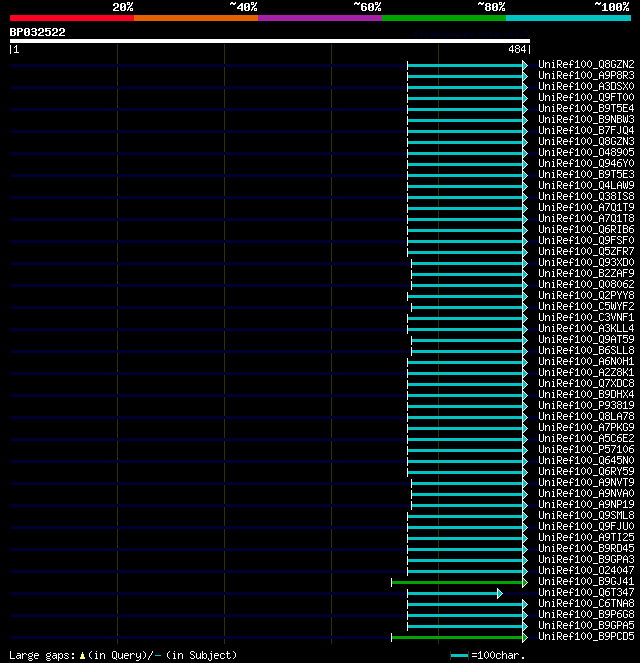Click the UniRef100_Q8GZN3 label
This screenshot has height=663, width=640.
point(586,141)
